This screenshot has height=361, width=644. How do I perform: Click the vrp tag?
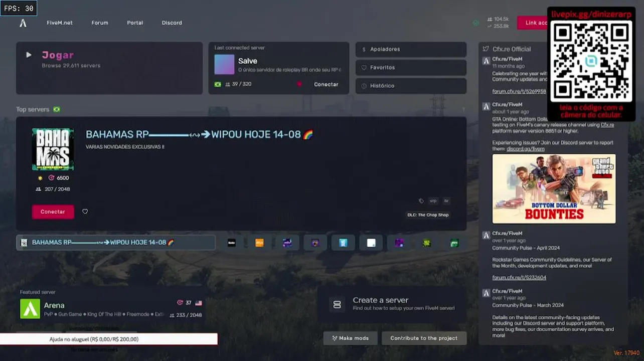pos(433,201)
